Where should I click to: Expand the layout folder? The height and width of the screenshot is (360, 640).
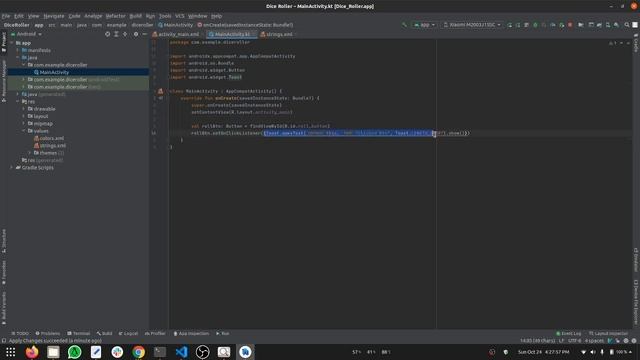[x=24, y=116]
